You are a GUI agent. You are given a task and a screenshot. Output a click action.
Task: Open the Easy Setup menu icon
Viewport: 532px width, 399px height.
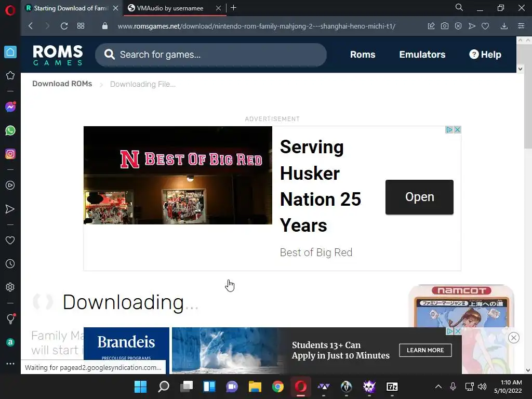tap(521, 26)
